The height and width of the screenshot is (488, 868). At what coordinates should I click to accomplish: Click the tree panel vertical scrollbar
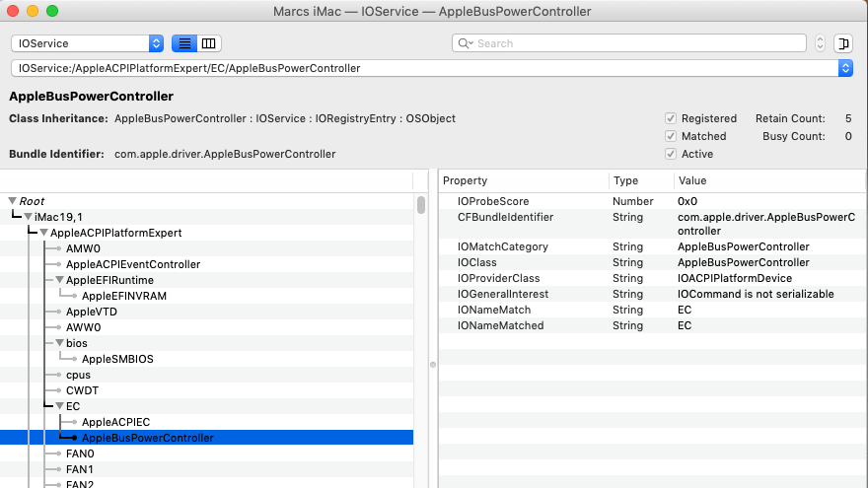click(x=421, y=205)
